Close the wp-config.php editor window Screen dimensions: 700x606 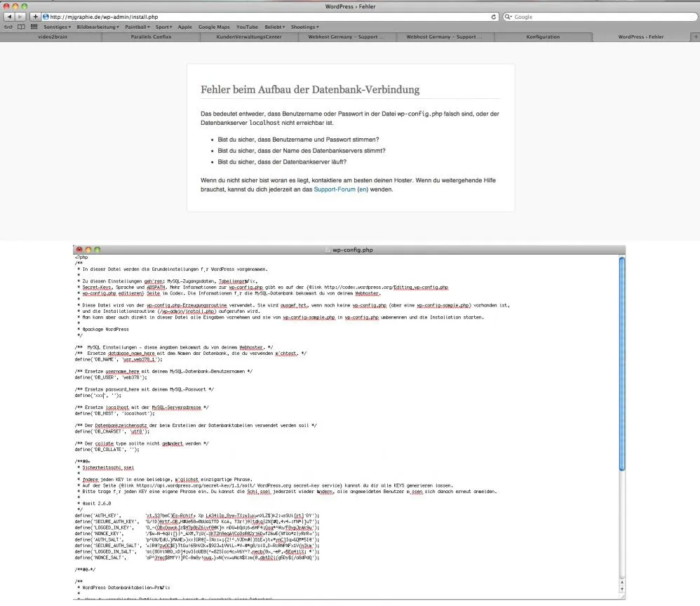[x=79, y=250]
